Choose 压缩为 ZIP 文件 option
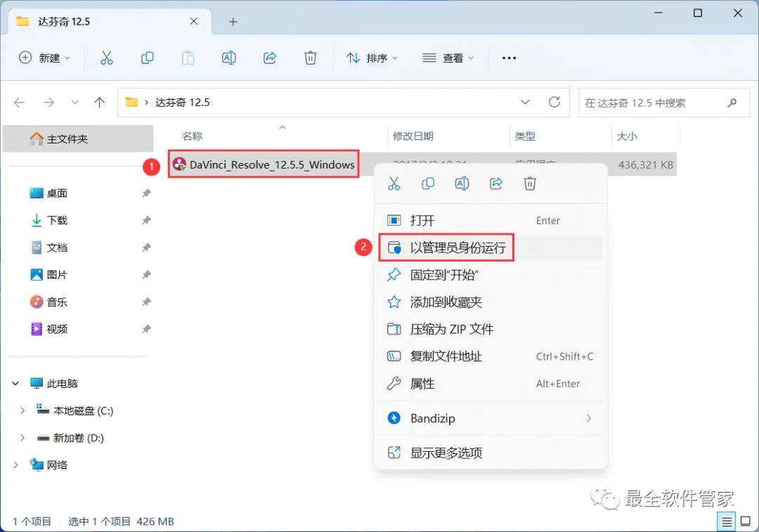This screenshot has height=532, width=759. click(x=491, y=329)
